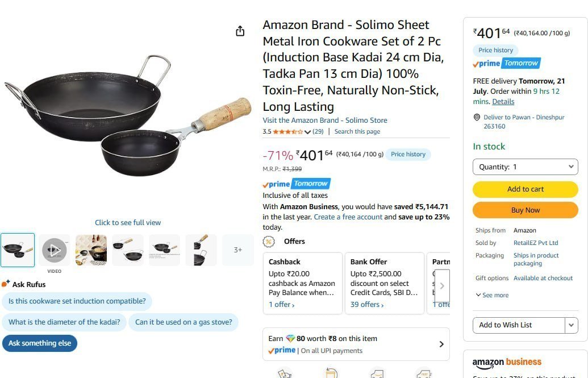Open the star rating breakdown chevron

(307, 132)
